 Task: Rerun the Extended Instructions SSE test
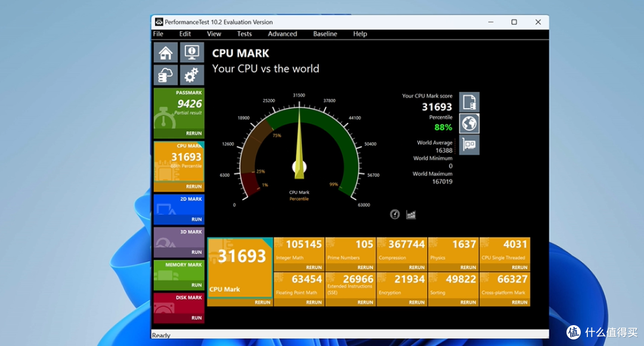365,302
